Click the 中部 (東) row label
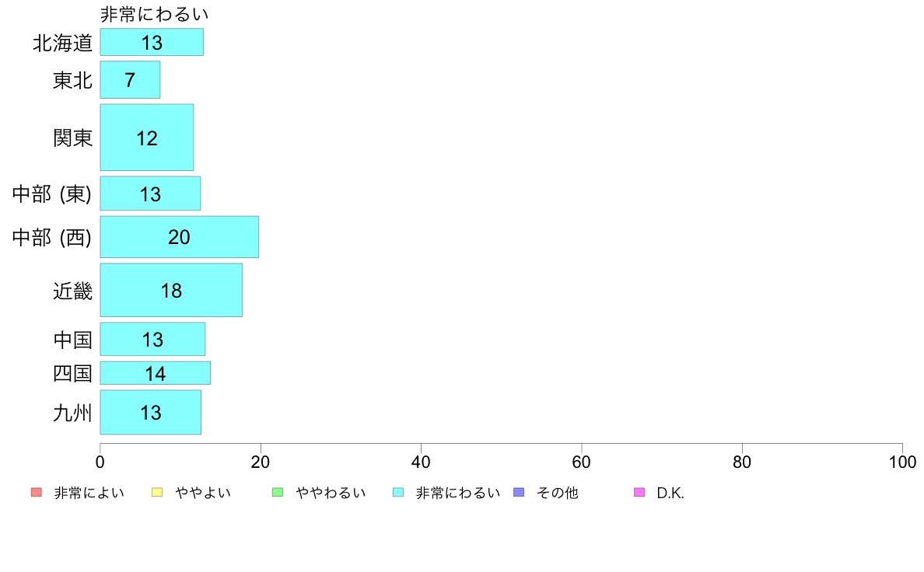Viewport: 924px width, 572px height. click(52, 194)
